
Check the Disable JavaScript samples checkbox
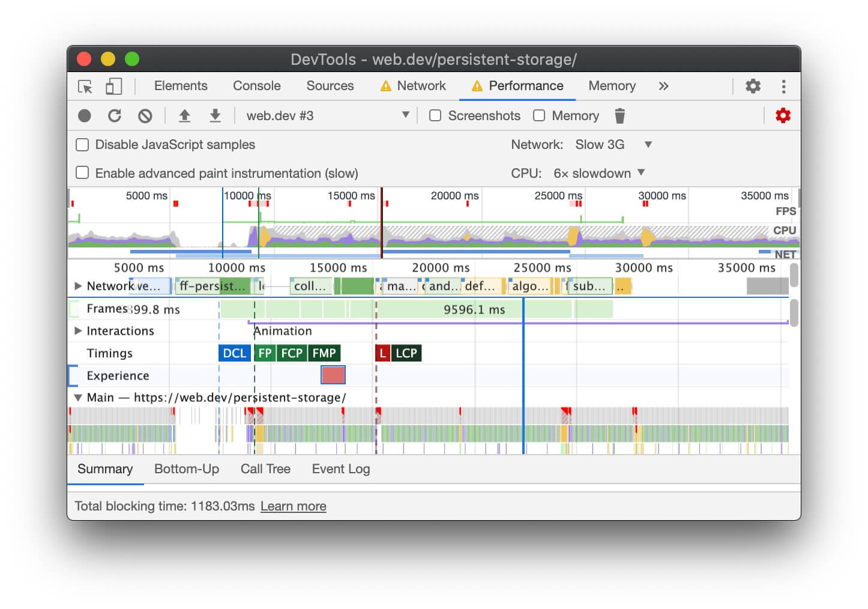(82, 144)
